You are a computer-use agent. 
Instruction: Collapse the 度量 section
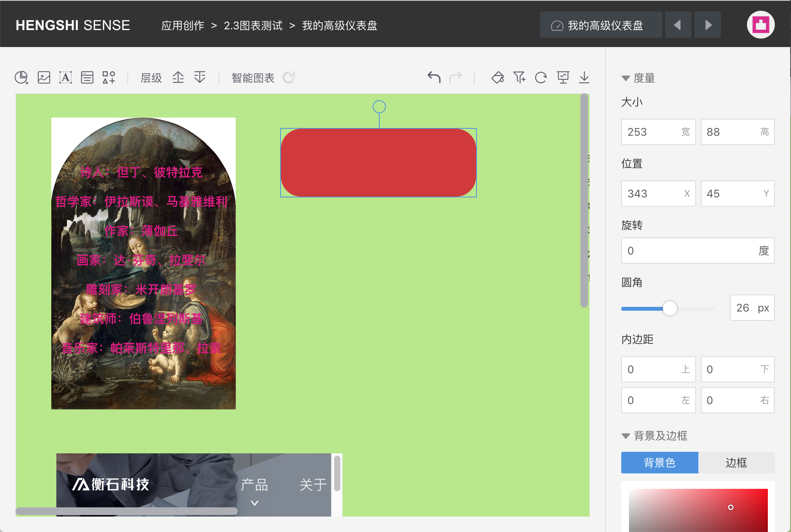(626, 78)
